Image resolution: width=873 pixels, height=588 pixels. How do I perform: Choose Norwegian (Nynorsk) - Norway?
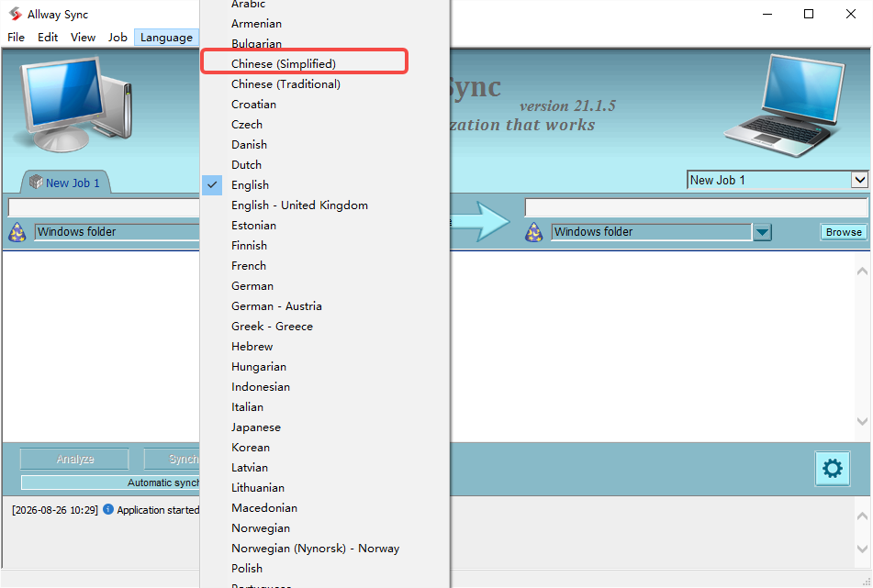[x=325, y=549]
